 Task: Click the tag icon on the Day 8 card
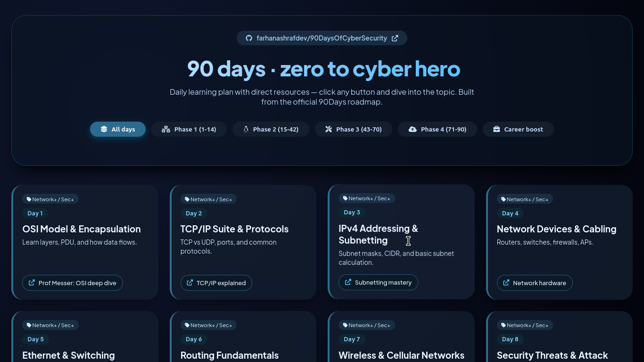pyautogui.click(x=504, y=325)
